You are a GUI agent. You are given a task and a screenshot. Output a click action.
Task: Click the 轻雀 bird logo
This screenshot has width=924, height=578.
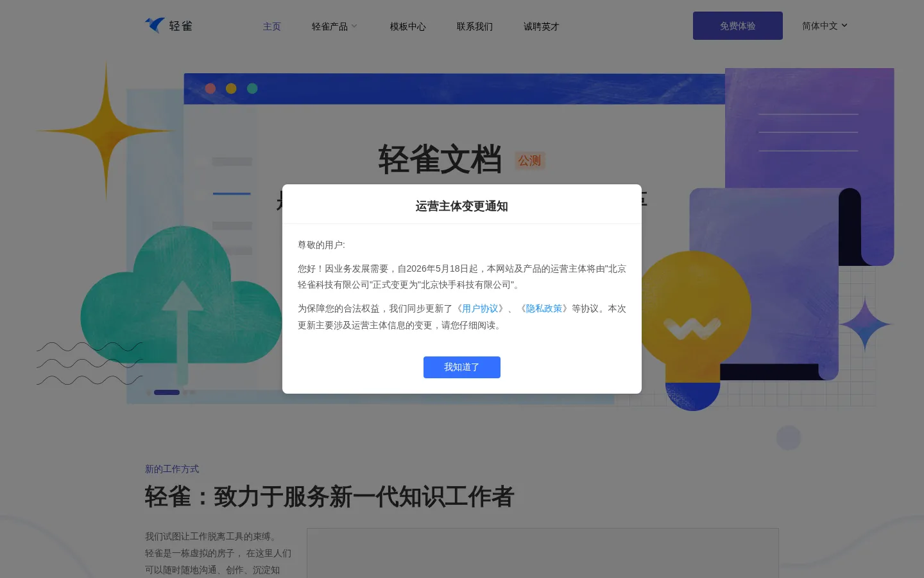tap(169, 26)
